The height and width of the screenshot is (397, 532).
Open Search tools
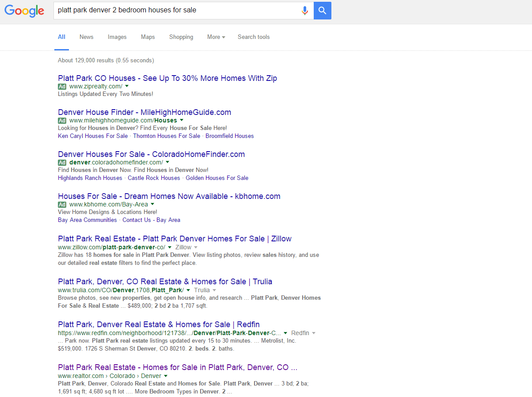[x=254, y=37]
